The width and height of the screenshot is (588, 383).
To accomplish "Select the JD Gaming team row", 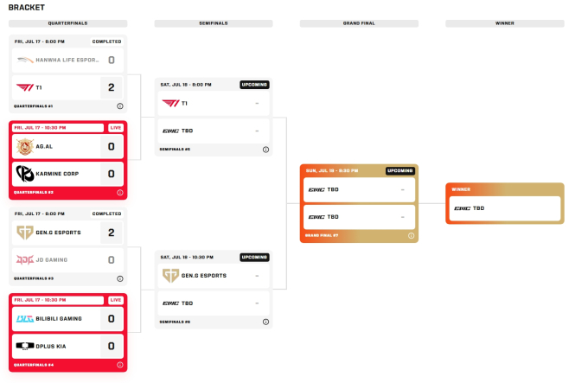I will (67, 259).
